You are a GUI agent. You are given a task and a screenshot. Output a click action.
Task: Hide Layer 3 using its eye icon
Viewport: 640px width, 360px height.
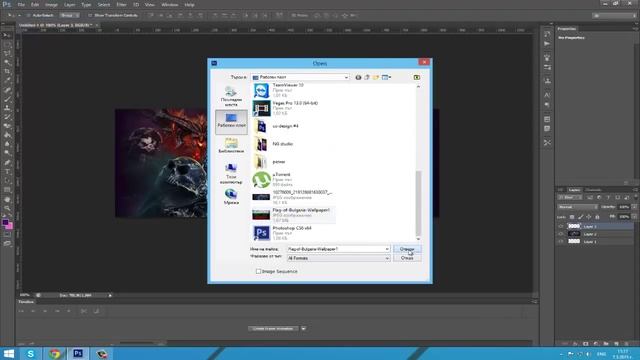pos(561,226)
